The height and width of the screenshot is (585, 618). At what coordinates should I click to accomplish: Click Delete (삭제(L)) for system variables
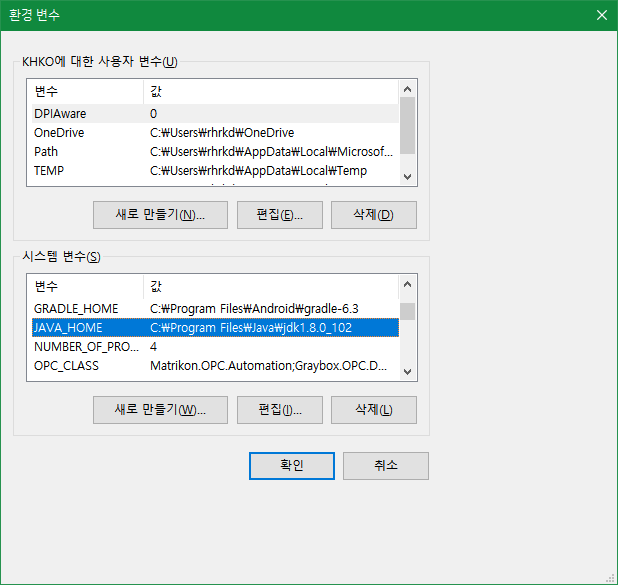coord(374,410)
